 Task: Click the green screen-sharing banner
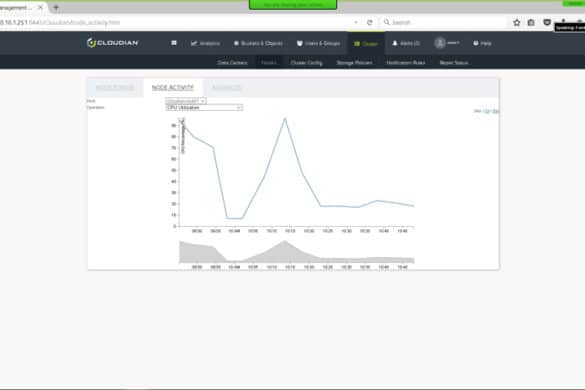293,4
